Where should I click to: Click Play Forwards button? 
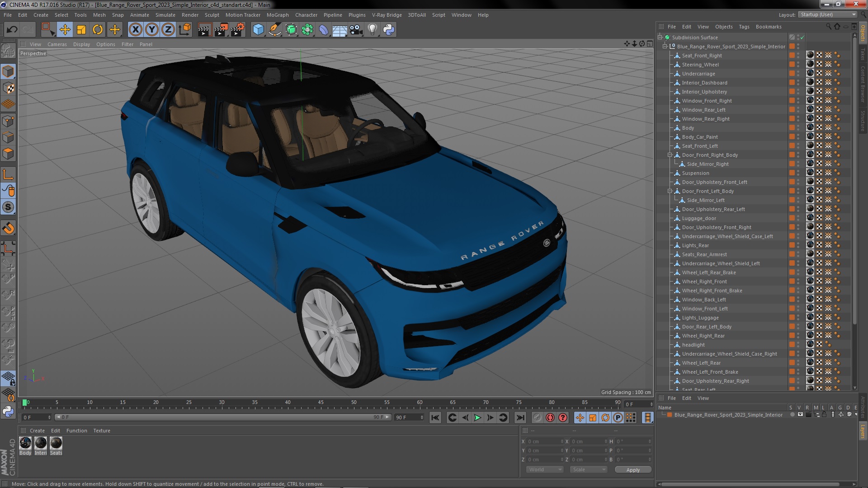pyautogui.click(x=477, y=418)
